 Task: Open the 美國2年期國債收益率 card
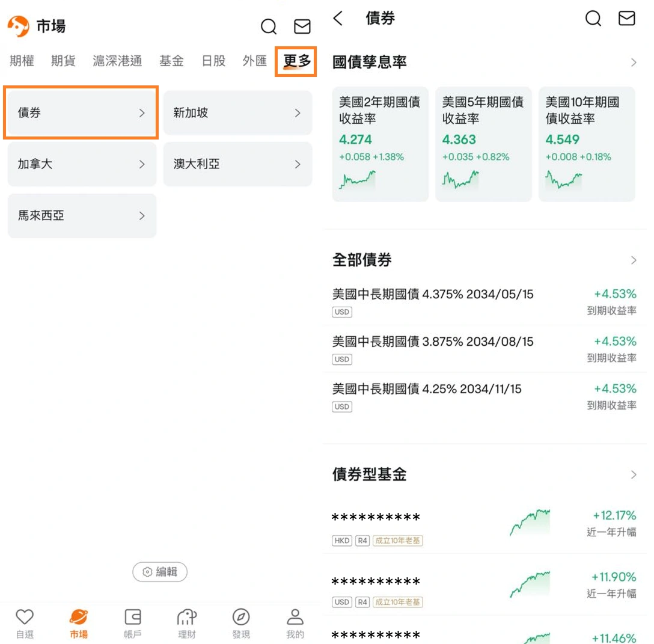[x=380, y=144]
